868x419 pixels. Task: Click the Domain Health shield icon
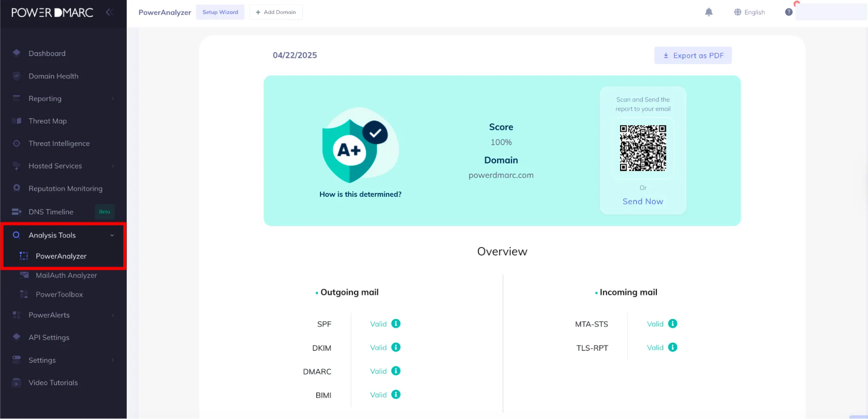pos(17,76)
